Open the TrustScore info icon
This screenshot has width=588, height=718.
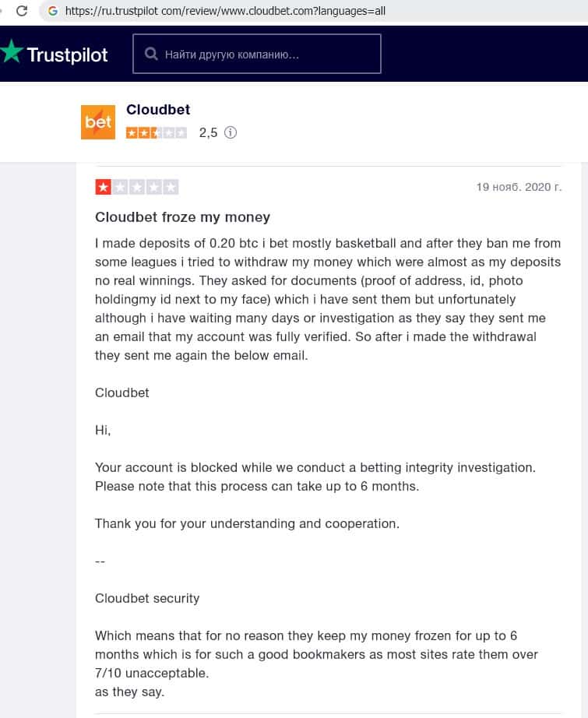pos(231,133)
